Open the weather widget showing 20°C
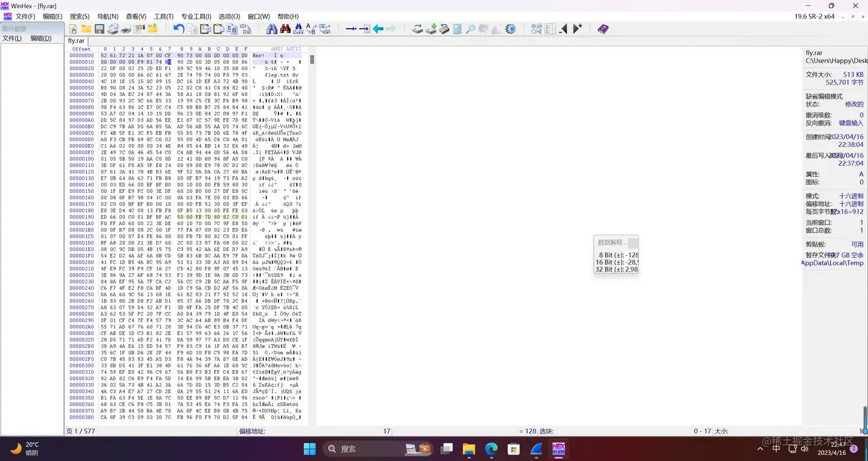This screenshot has height=461, width=868. [25, 448]
